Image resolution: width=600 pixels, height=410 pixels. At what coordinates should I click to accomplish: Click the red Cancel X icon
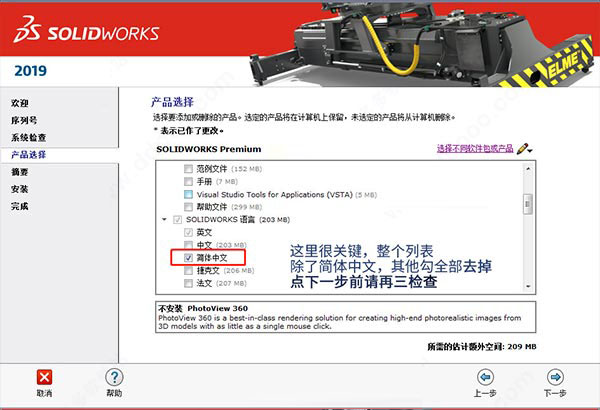pyautogui.click(x=44, y=377)
